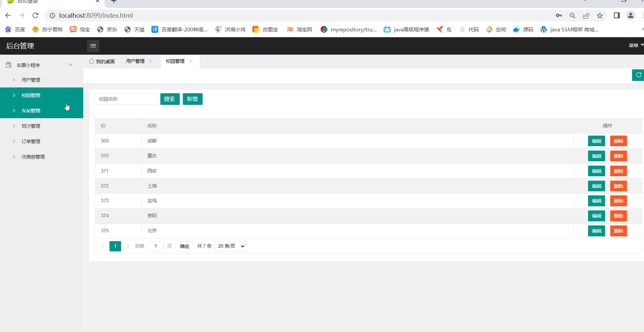The height and width of the screenshot is (332, 644).
Task: Switch to the 校园管理 tab
Action: coord(175,61)
